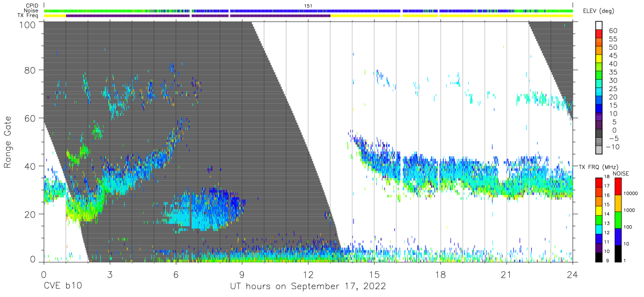This screenshot has height=297, width=644.
Task: Click the y-axis tick label 20
Action: (30, 214)
